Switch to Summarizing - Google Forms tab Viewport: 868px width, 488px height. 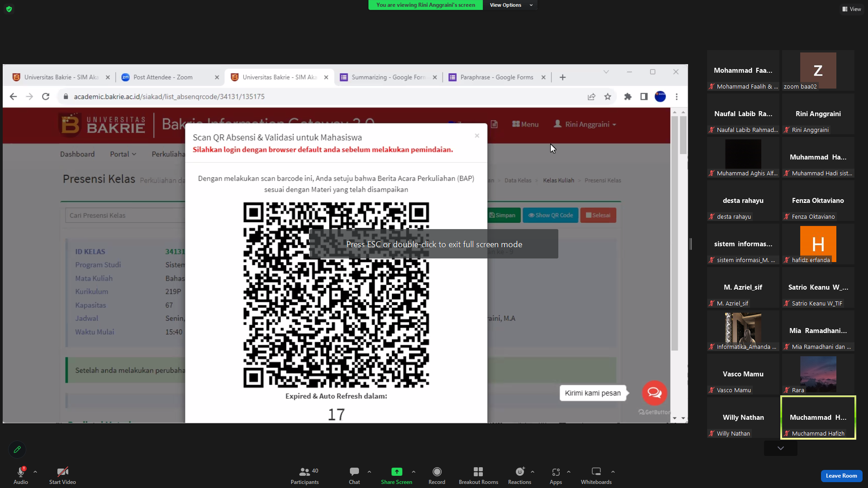tap(388, 77)
